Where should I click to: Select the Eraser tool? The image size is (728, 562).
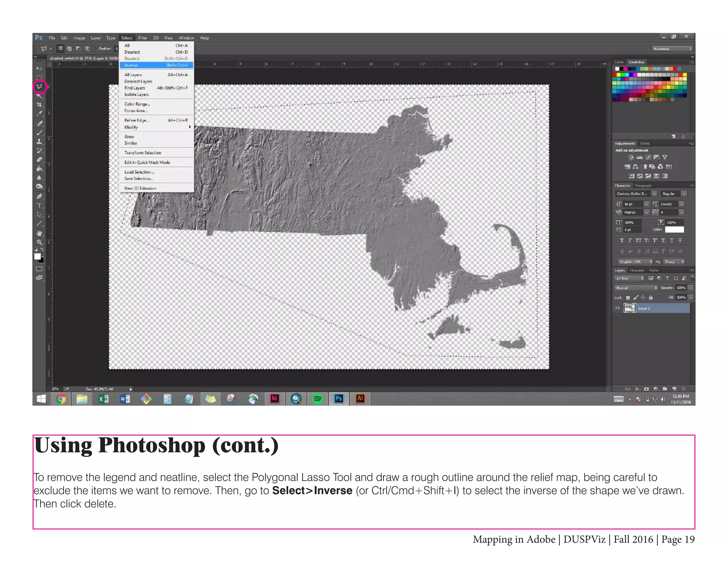click(x=39, y=160)
